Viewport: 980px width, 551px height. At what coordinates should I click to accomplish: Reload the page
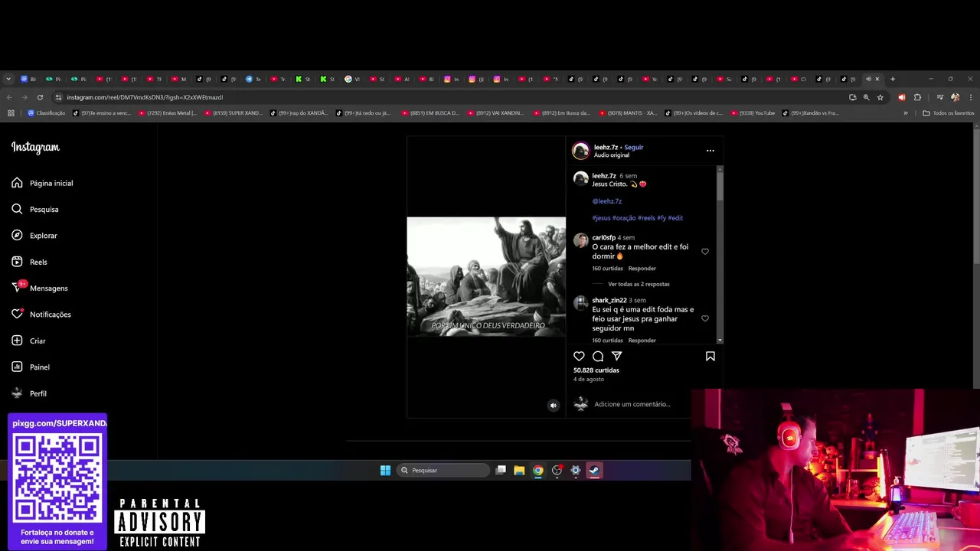(x=40, y=97)
